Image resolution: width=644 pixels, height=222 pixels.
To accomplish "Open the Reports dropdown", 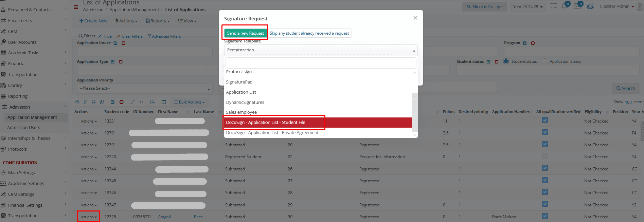I will (x=158, y=21).
